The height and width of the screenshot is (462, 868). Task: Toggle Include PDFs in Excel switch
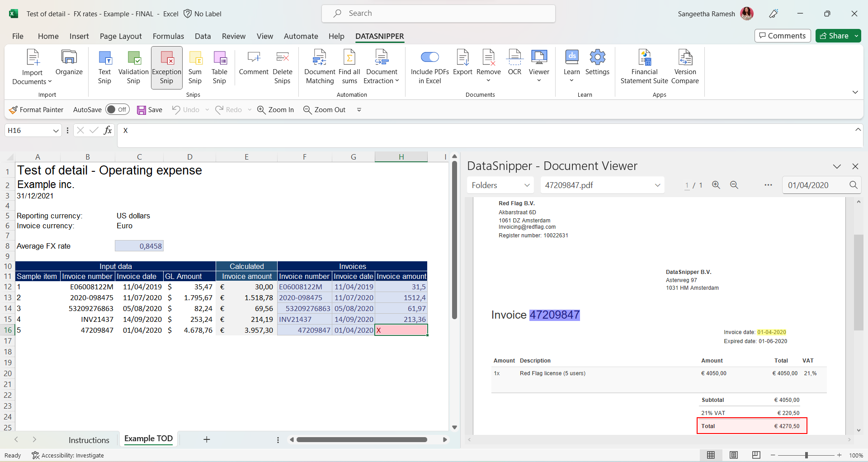pyautogui.click(x=430, y=57)
